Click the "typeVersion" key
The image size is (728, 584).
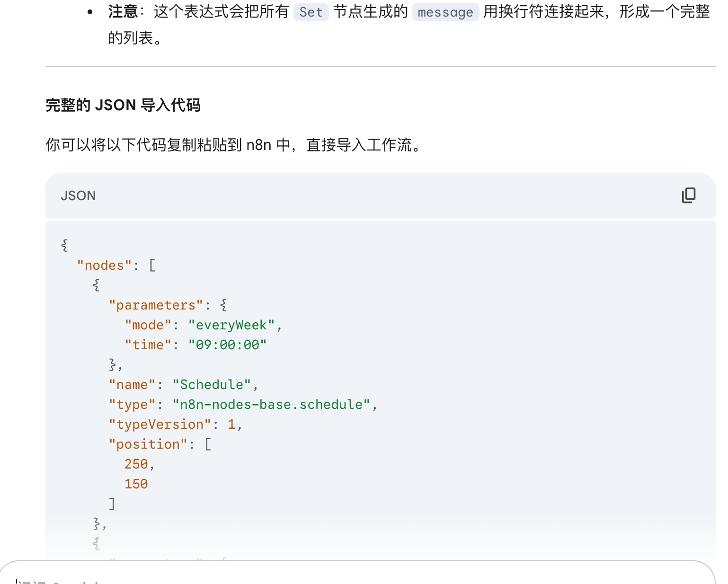tap(160, 425)
